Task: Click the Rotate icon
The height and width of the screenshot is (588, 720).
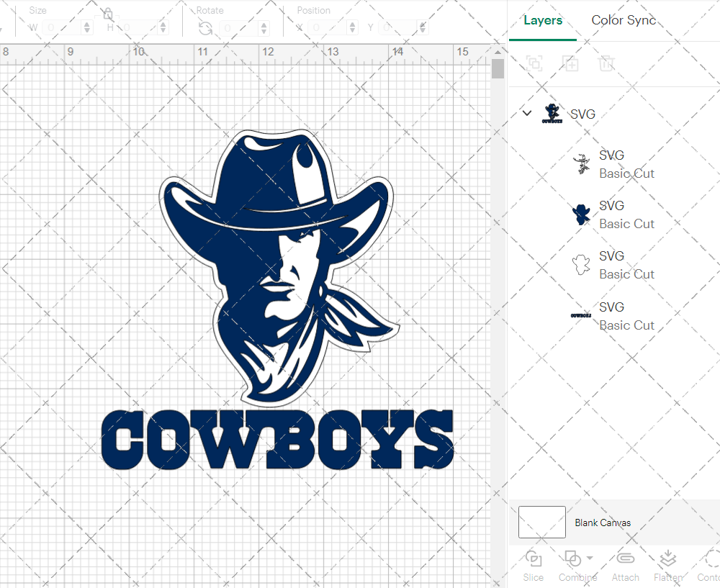Action: pyautogui.click(x=206, y=29)
